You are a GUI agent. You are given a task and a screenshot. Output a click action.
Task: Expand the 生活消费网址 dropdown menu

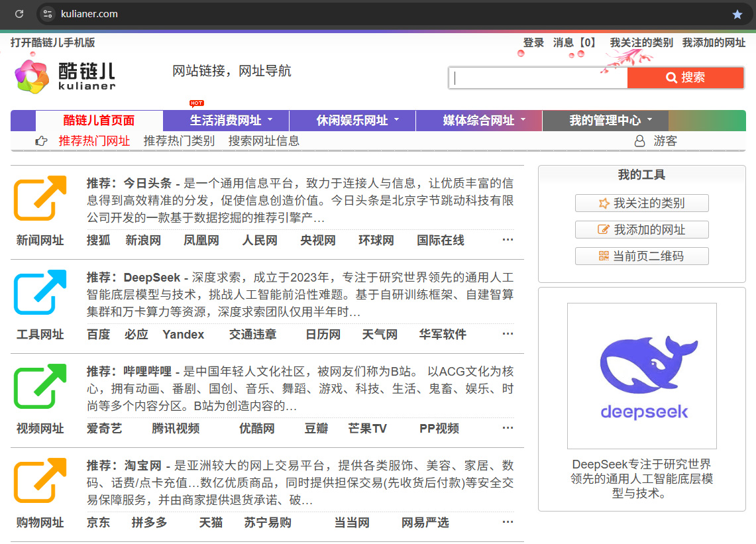click(270, 119)
